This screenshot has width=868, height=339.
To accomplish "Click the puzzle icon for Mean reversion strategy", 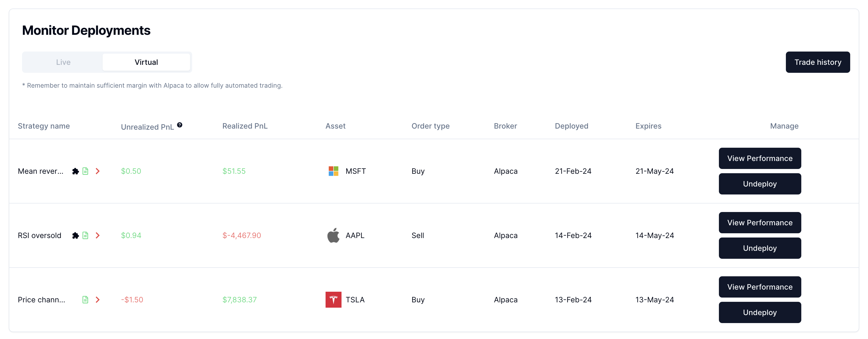I will [x=75, y=171].
